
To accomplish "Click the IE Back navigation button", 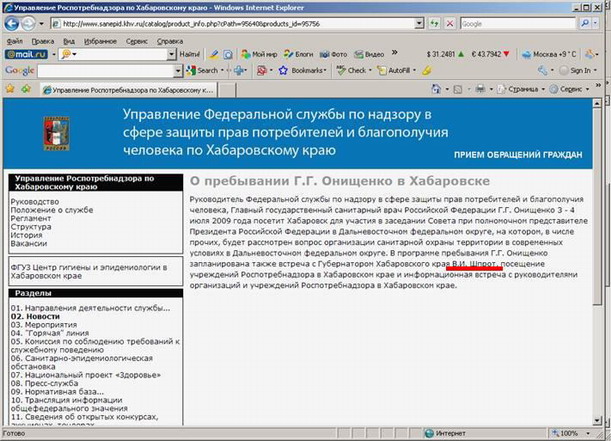I will click(x=13, y=21).
